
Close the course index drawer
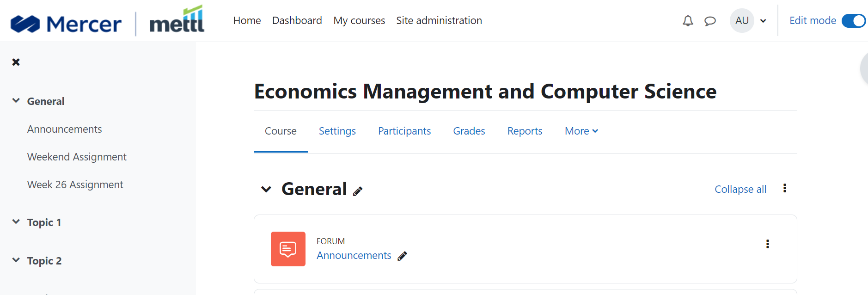tap(16, 62)
